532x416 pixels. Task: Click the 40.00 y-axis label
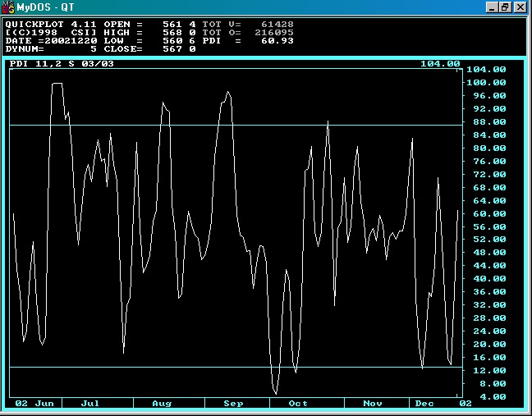pyautogui.click(x=489, y=279)
